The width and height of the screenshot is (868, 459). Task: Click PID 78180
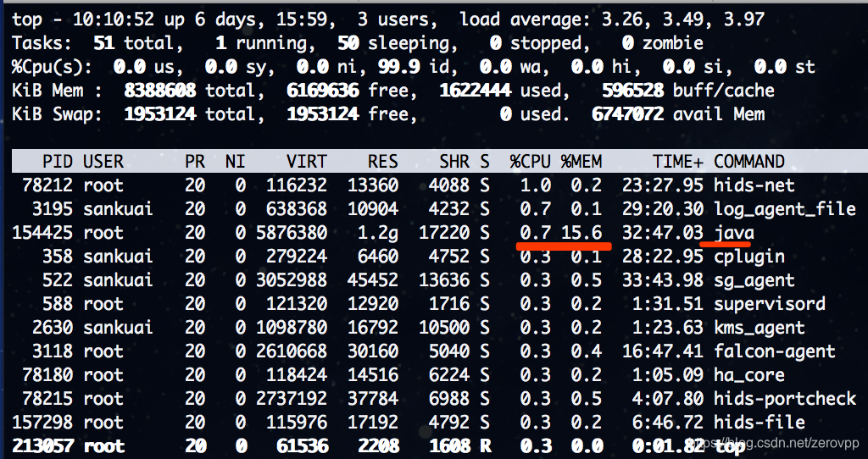(47, 375)
